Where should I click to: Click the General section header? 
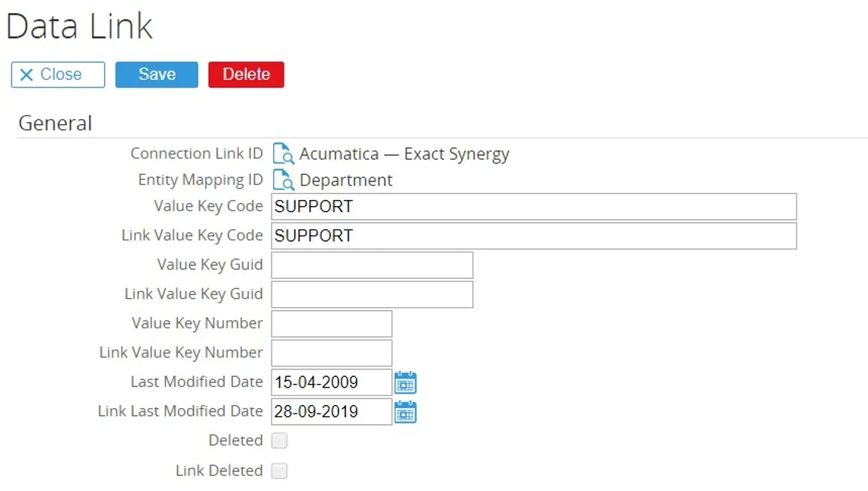54,123
